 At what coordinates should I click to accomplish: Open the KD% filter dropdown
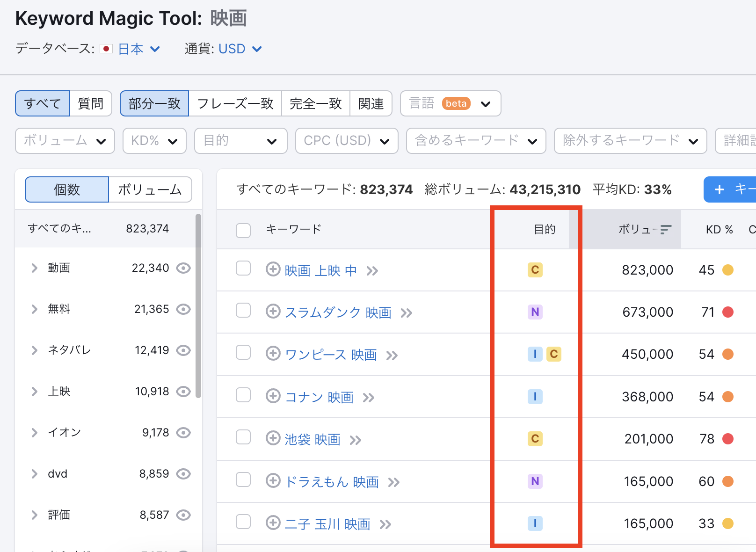[x=154, y=141]
